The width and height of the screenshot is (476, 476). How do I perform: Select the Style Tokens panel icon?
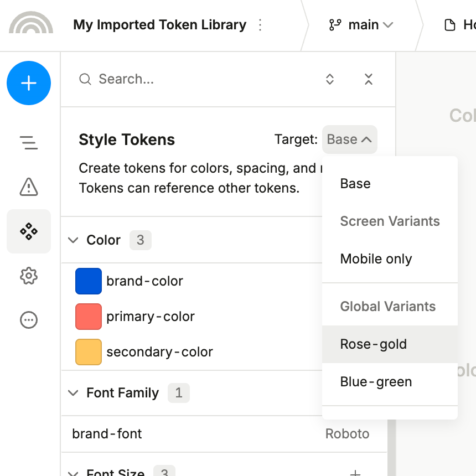point(29,231)
